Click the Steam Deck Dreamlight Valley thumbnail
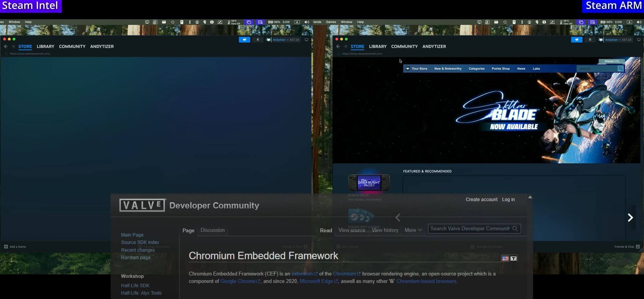This screenshot has height=299, width=644. pyautogui.click(x=369, y=183)
